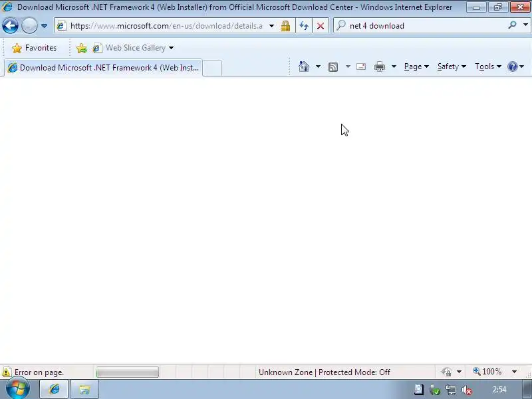Click the 2:54 taskbar clock
Viewport: 532px width, 399px height.
pos(499,390)
